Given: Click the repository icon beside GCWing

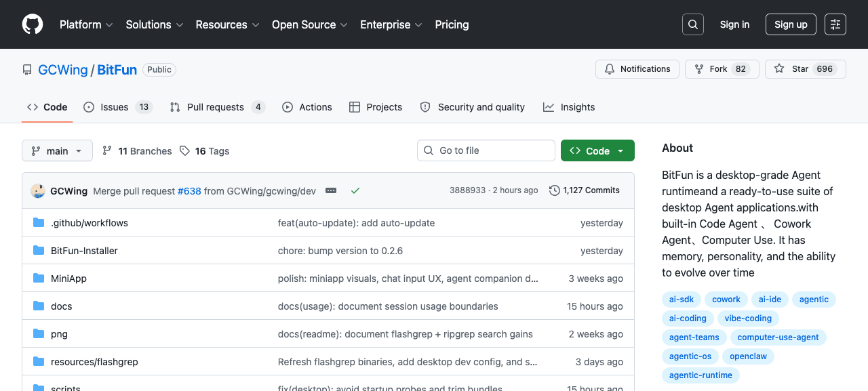Looking at the screenshot, I should point(27,70).
